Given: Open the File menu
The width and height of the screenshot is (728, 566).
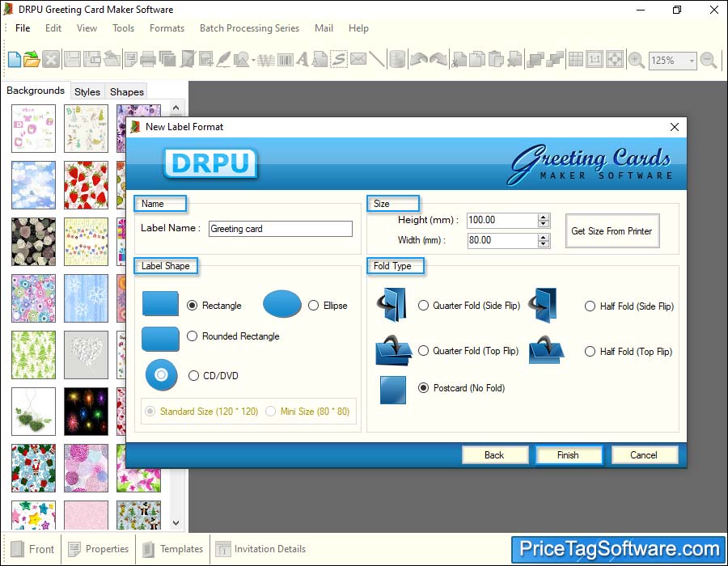Looking at the screenshot, I should pos(23,28).
